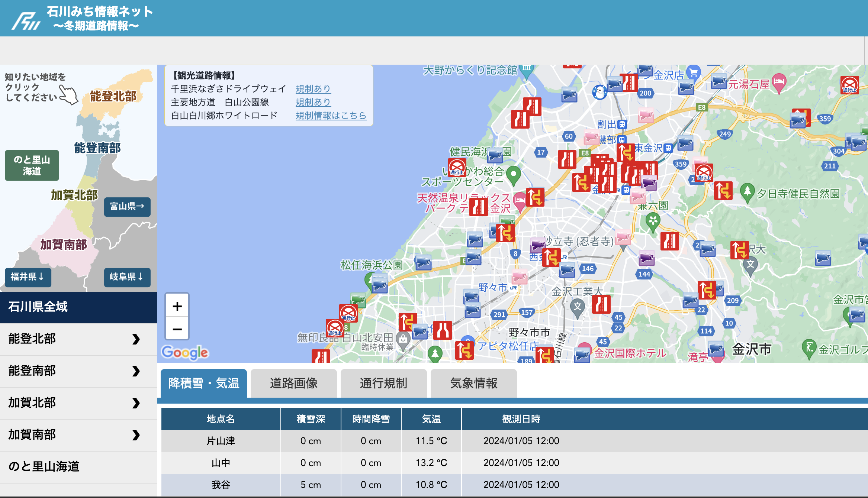
Task: Click the のと里山海道 green map button
Action: [32, 165]
